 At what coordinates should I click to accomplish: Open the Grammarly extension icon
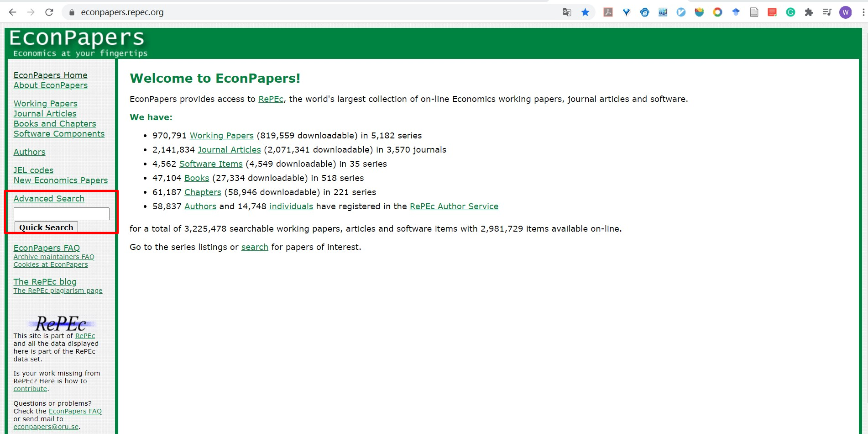pos(790,12)
